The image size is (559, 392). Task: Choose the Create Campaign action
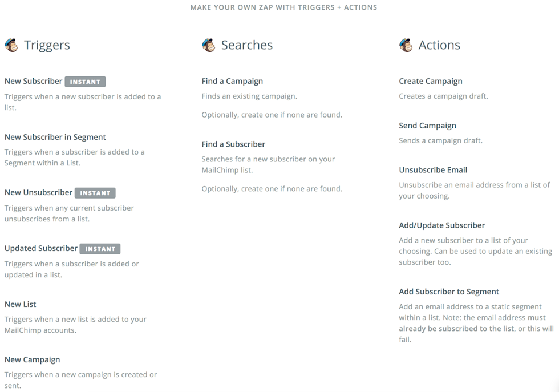click(x=431, y=81)
